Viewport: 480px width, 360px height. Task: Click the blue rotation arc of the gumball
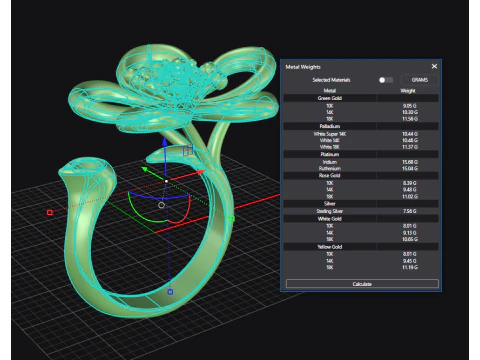coord(158,197)
